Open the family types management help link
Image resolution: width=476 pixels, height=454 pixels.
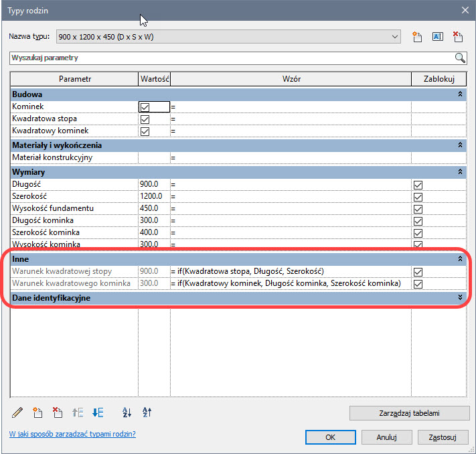coord(72,434)
